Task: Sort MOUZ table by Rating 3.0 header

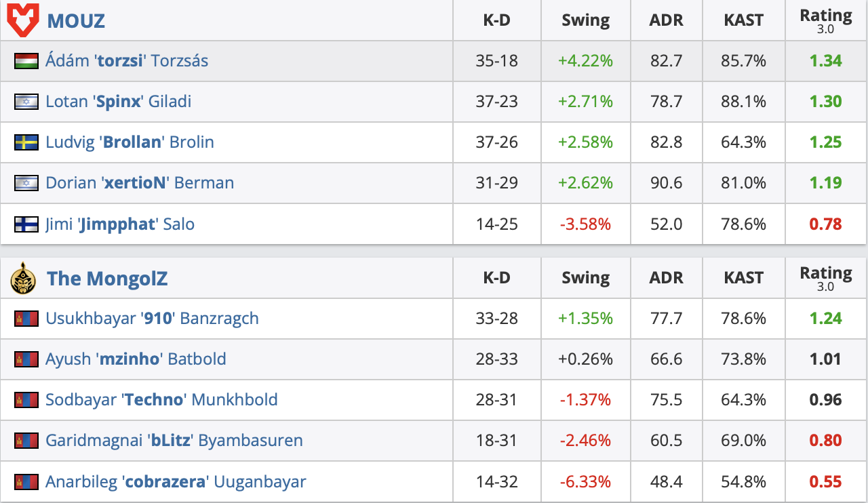Action: tap(825, 20)
